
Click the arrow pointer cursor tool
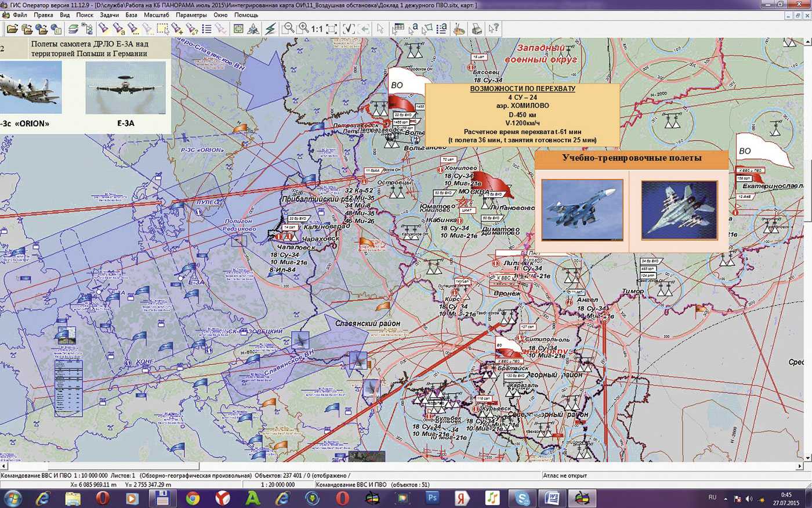pyautogui.click(x=380, y=28)
